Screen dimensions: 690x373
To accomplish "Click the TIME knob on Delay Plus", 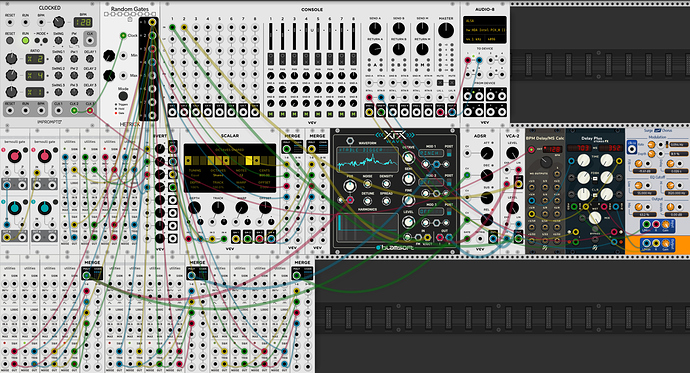I will pyautogui.click(x=584, y=161).
